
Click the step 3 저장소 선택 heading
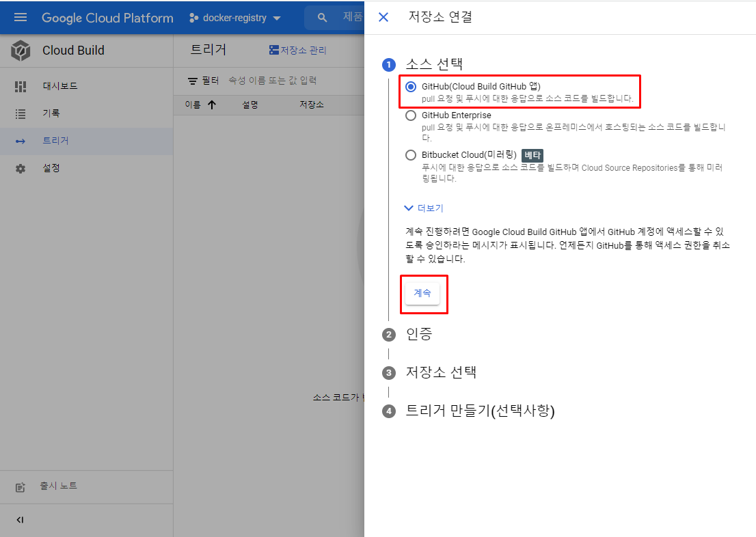pos(441,372)
